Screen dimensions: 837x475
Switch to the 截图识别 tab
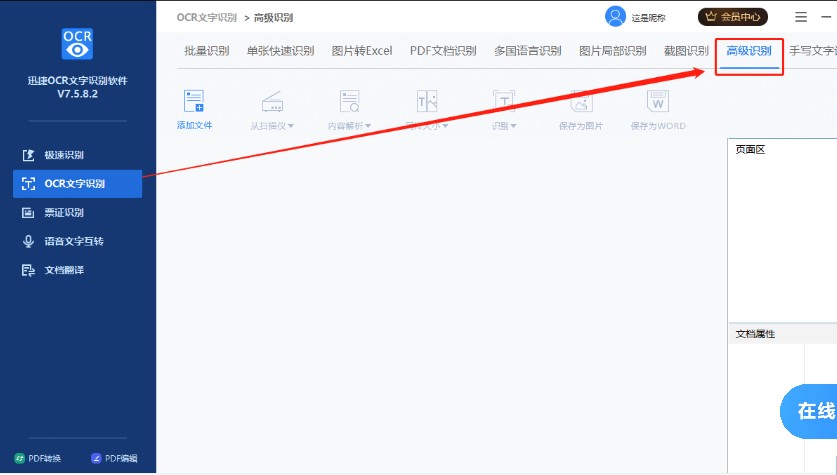(x=686, y=51)
